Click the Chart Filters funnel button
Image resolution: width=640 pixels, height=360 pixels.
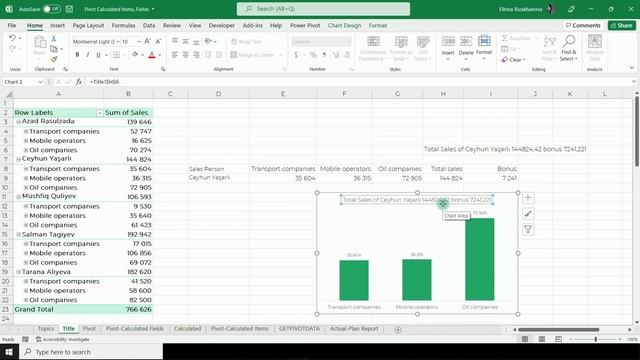pyautogui.click(x=528, y=229)
